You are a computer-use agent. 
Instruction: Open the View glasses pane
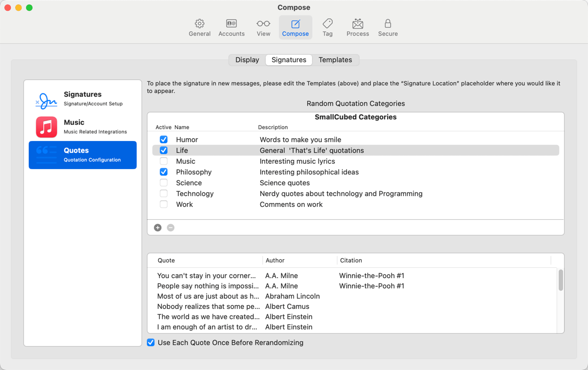263,28
